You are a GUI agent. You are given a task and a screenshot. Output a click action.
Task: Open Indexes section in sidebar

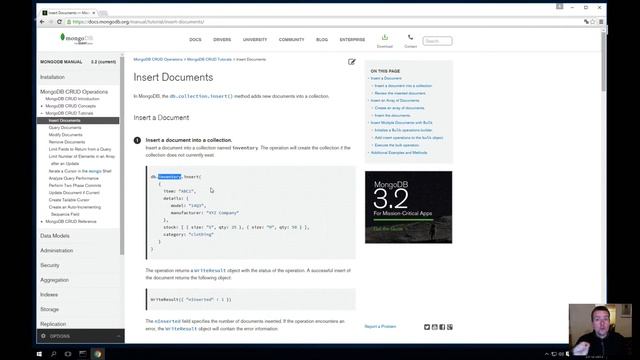tap(49, 295)
